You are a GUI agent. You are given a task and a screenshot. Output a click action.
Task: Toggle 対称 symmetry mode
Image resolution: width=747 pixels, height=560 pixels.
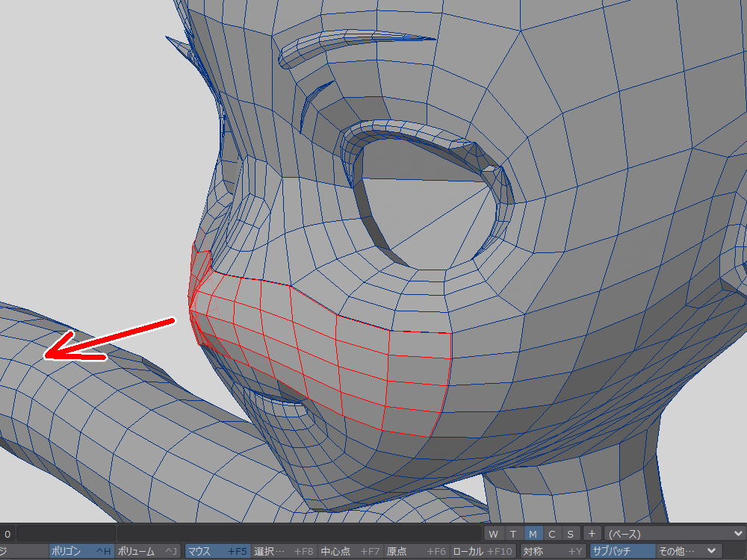[552, 551]
